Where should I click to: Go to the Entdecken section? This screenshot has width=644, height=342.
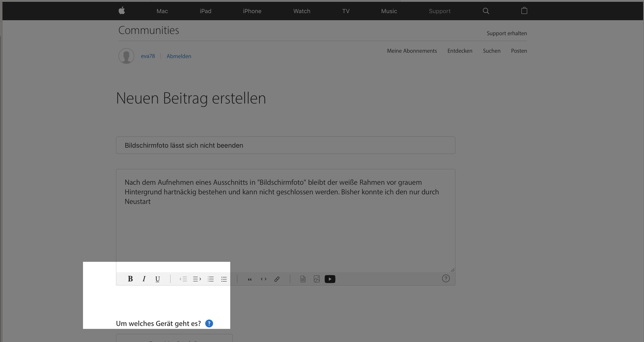pos(460,51)
